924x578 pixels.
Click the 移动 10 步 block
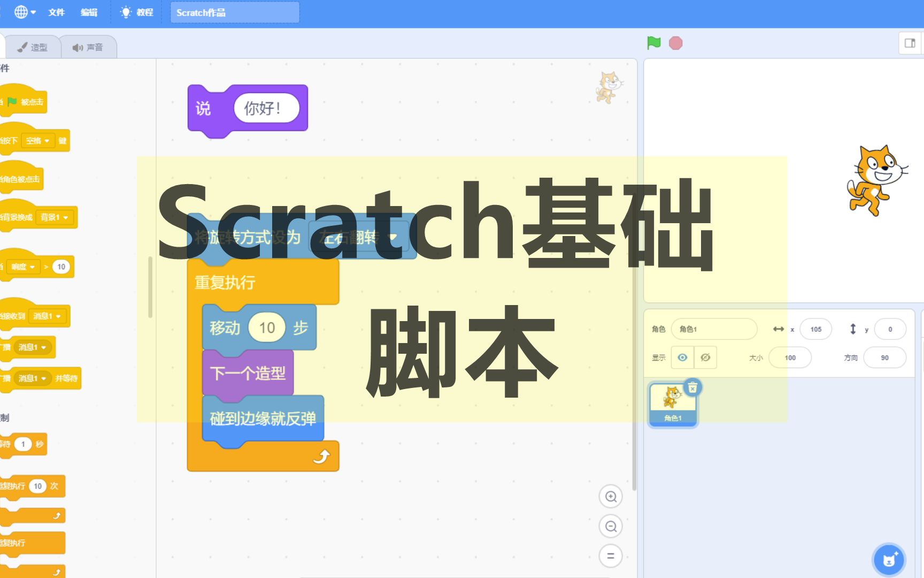pos(225,328)
